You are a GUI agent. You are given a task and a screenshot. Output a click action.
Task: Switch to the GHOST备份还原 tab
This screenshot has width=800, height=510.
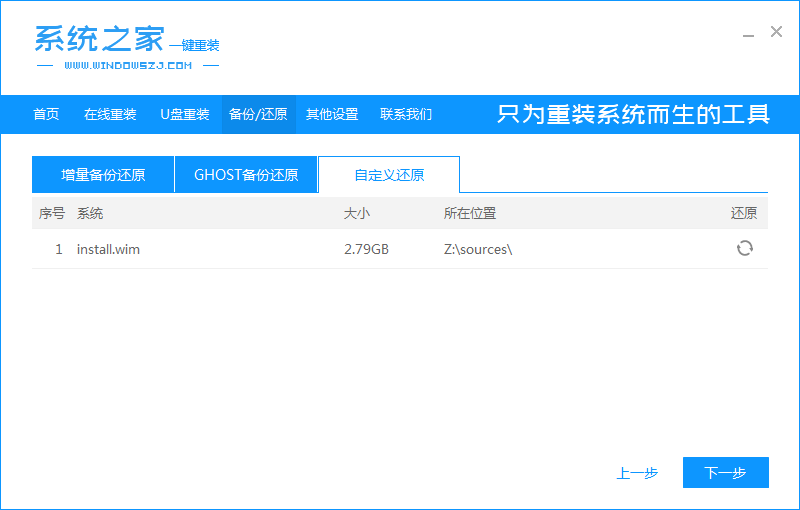246,175
